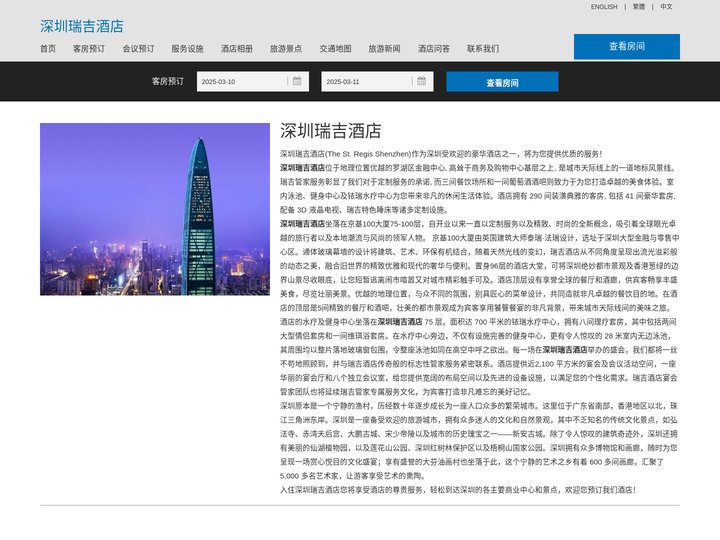Switch language to ENGLISH
This screenshot has height=540, width=720.
coord(604,7)
